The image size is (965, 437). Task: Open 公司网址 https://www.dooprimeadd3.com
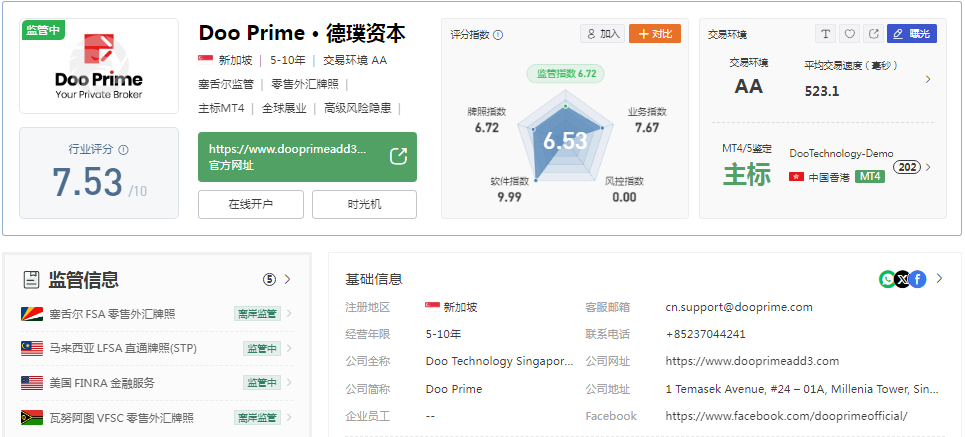pos(752,361)
